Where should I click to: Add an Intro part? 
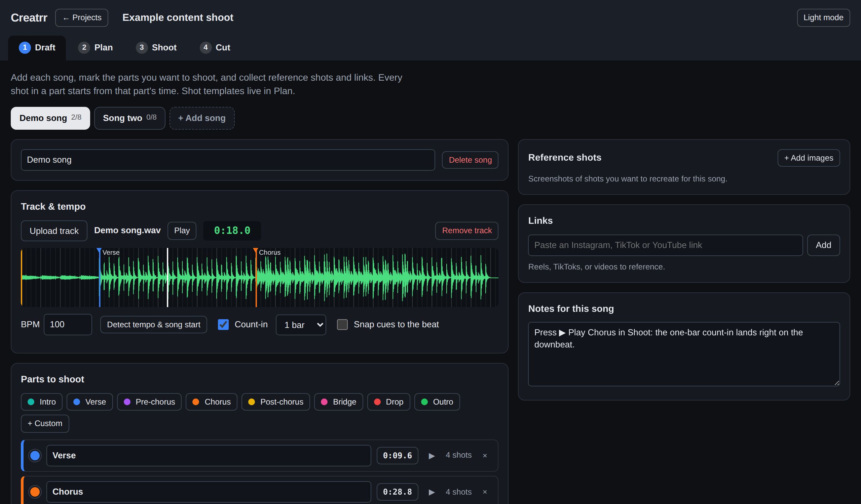tap(42, 402)
